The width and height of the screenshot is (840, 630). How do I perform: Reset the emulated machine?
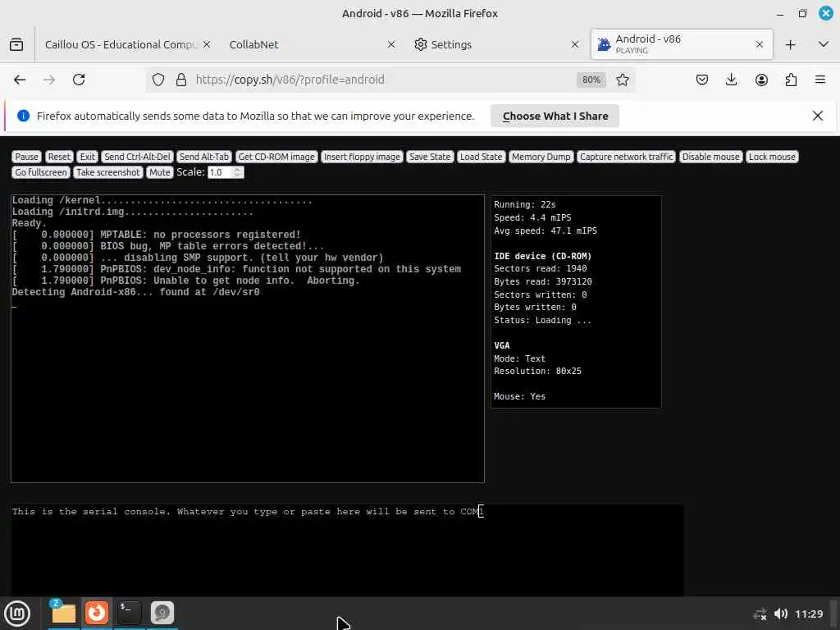tap(59, 157)
